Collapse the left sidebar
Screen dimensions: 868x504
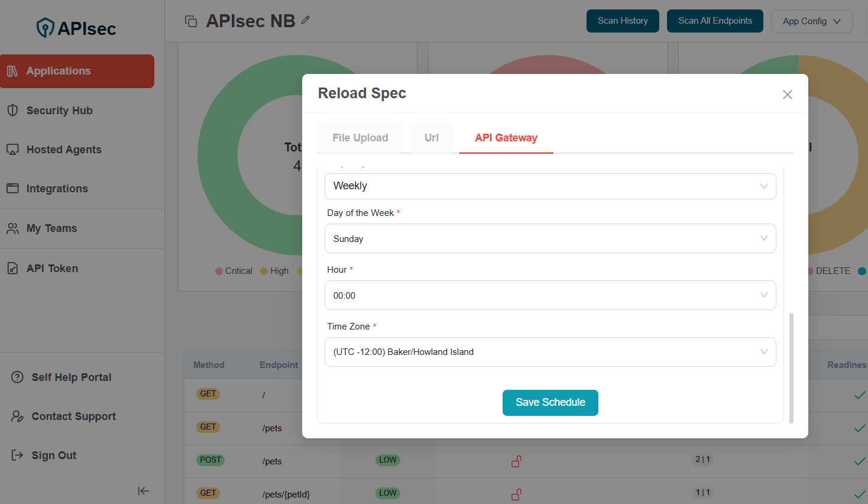tap(143, 491)
